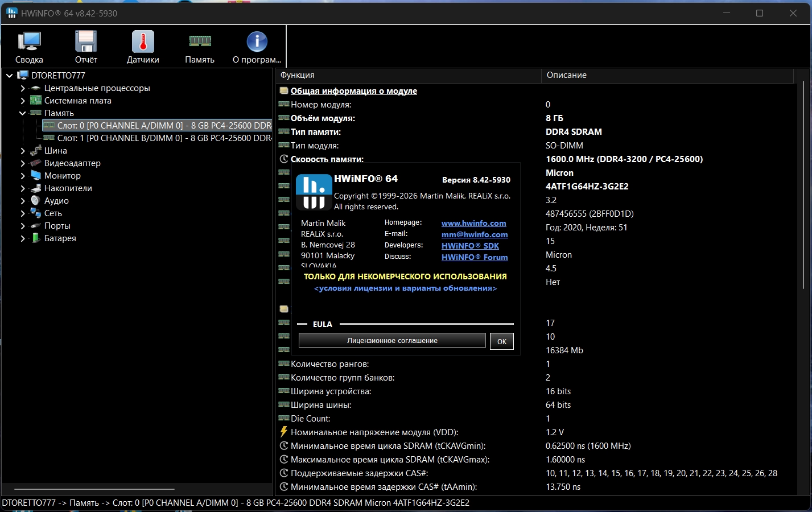The image size is (812, 512).
Task: Click the Батарея battery icon
Action: click(x=35, y=238)
